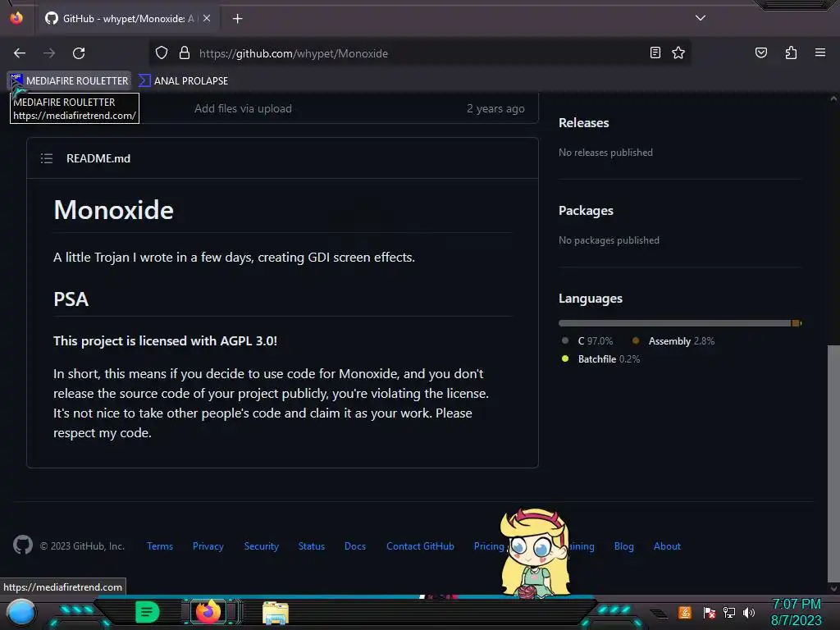This screenshot has width=840, height=630.
Task: Open the Security footer link
Action: click(261, 546)
